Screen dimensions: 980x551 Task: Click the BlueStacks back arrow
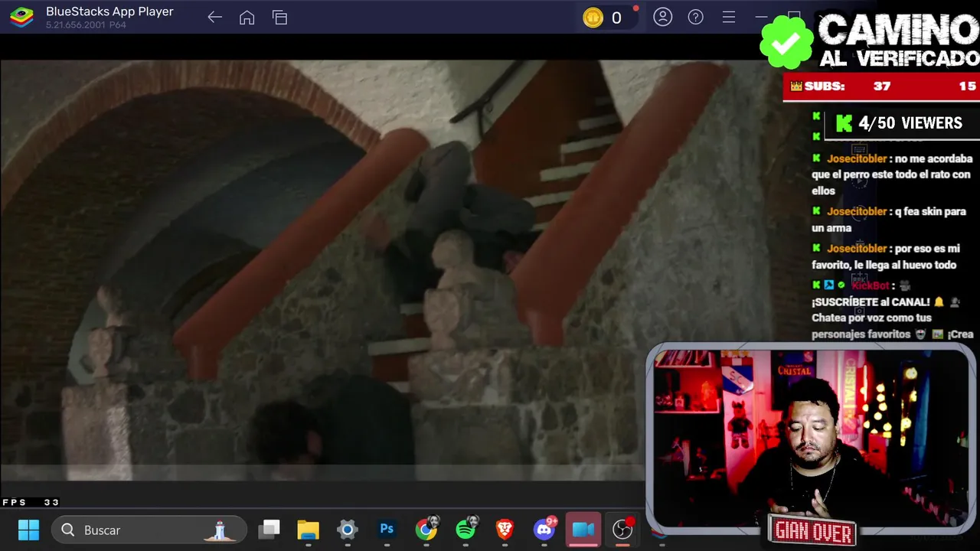coord(214,18)
